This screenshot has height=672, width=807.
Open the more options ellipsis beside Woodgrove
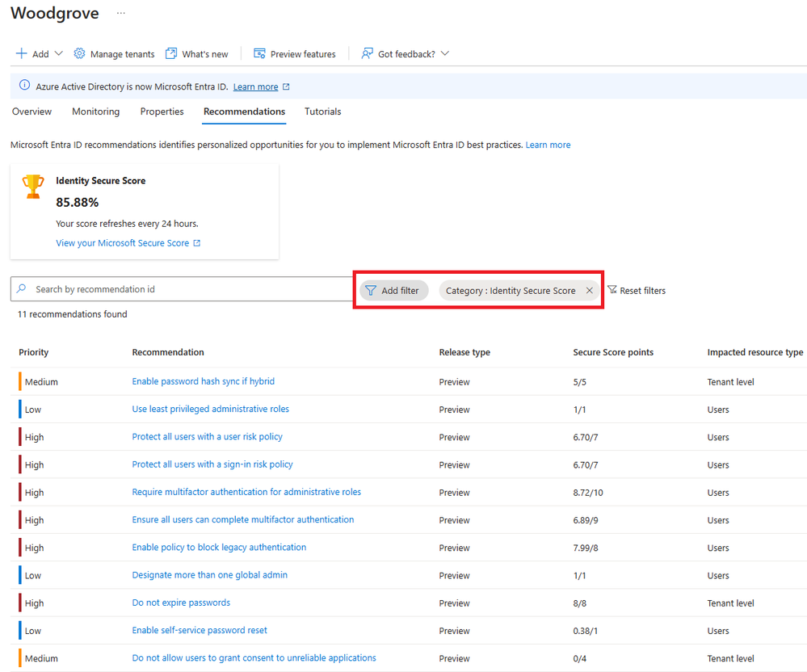[x=120, y=13]
